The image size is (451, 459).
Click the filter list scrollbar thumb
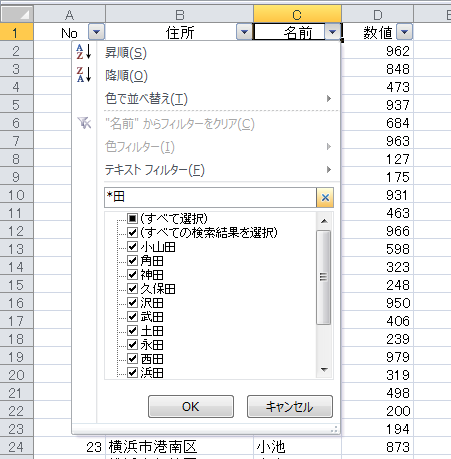click(323, 277)
